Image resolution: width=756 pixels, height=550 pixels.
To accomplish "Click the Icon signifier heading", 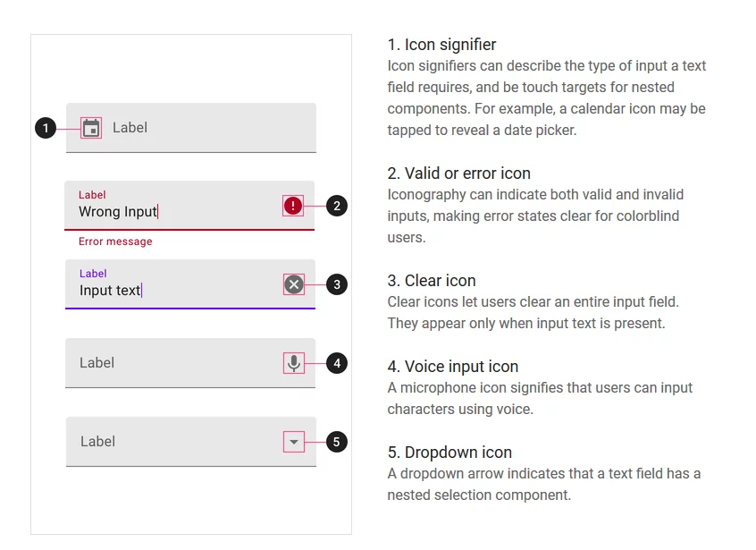I will pos(441,44).
